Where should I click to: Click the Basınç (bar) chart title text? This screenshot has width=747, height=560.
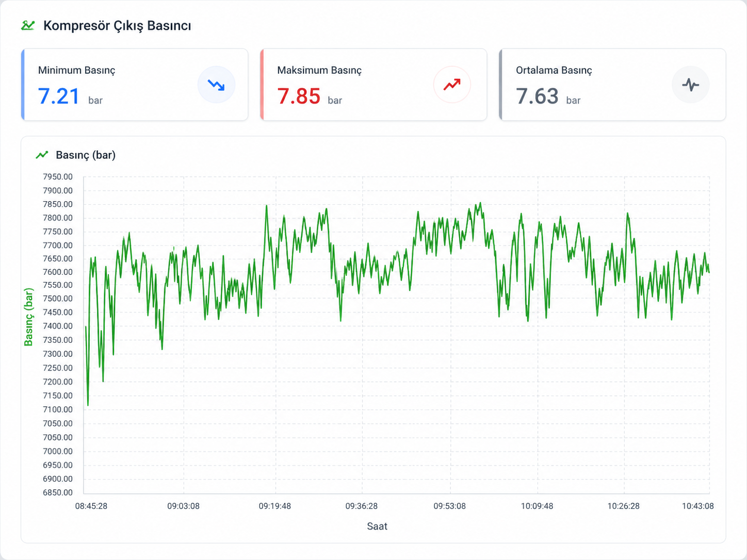[x=86, y=155]
